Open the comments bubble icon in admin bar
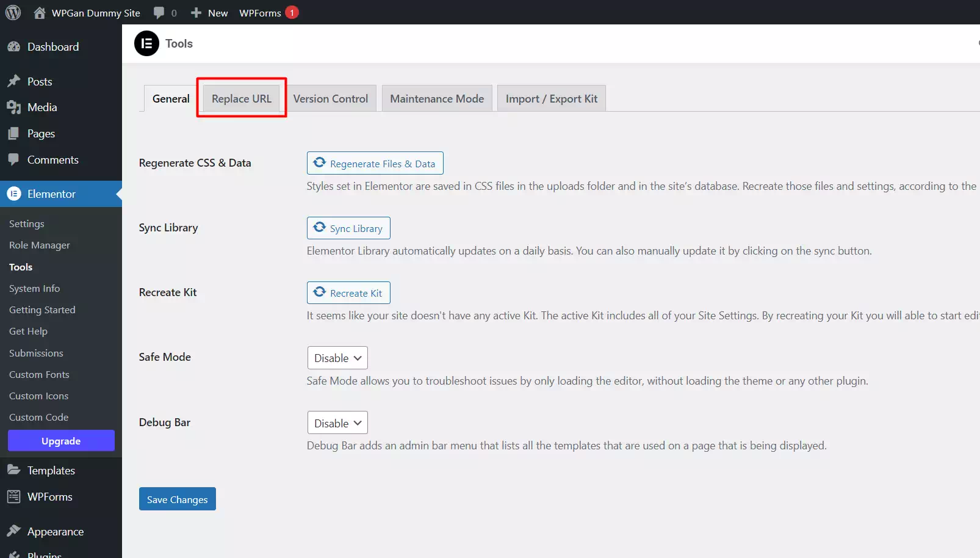The width and height of the screenshot is (980, 558). click(159, 13)
